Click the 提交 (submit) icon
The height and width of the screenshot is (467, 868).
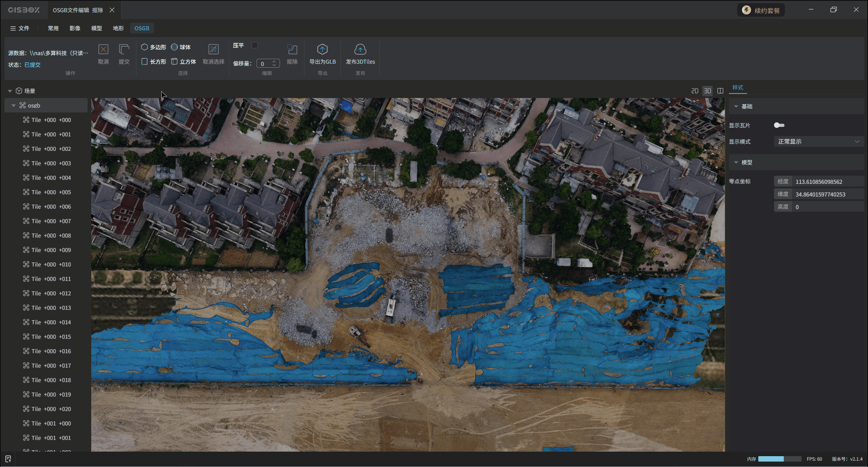pyautogui.click(x=124, y=50)
